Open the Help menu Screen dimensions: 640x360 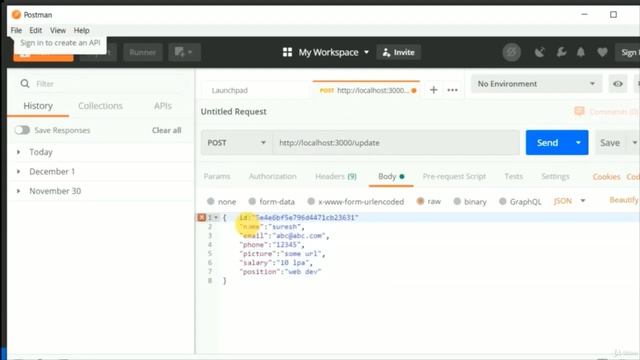pyautogui.click(x=81, y=30)
